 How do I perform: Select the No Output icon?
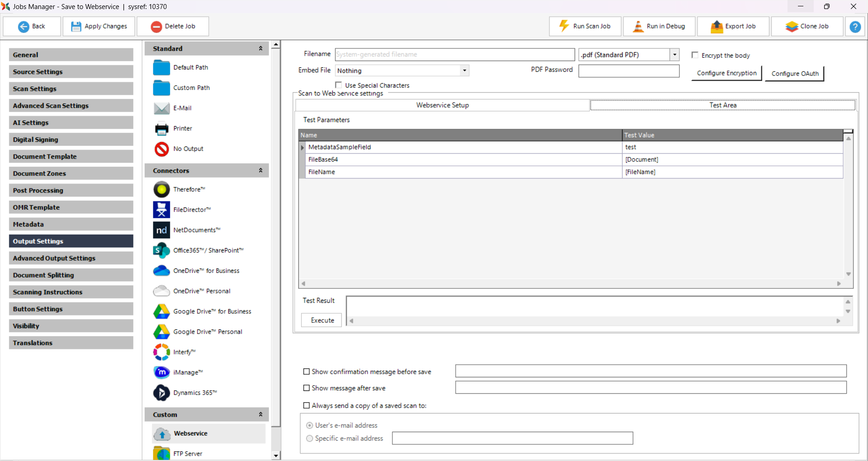(161, 149)
